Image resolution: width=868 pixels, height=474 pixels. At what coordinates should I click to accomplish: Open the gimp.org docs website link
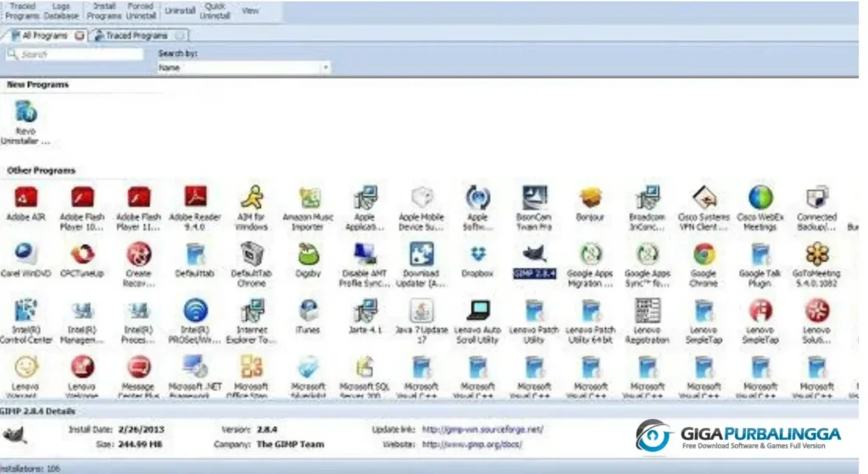(x=472, y=444)
